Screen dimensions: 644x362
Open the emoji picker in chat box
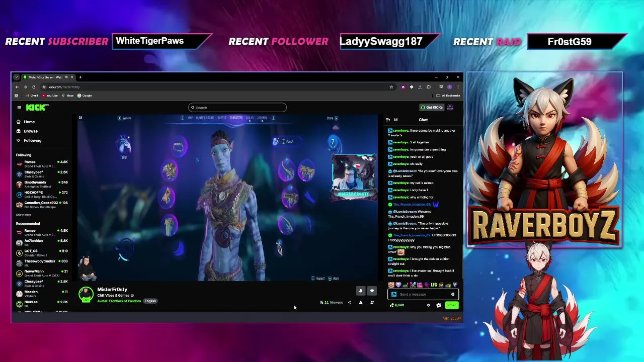point(453,295)
